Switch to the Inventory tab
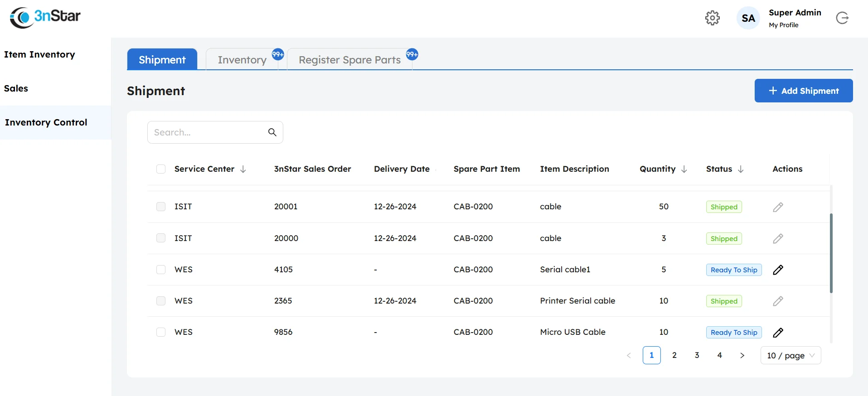 click(x=242, y=60)
